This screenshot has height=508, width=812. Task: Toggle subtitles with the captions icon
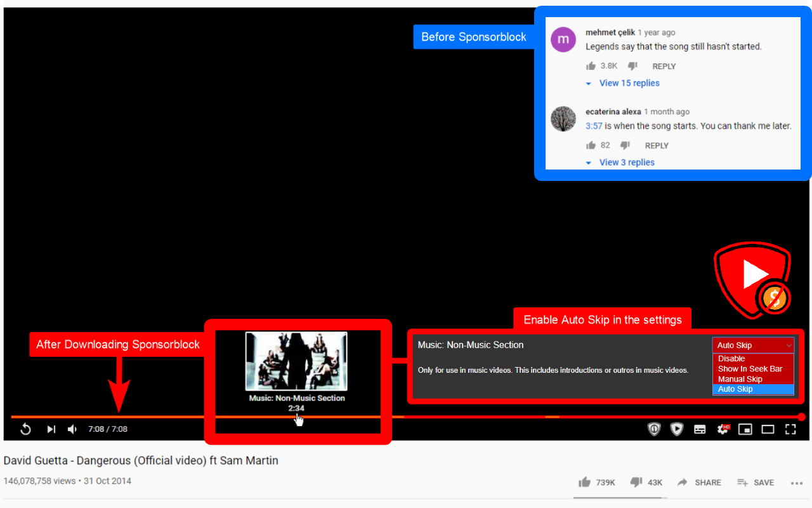pos(700,429)
